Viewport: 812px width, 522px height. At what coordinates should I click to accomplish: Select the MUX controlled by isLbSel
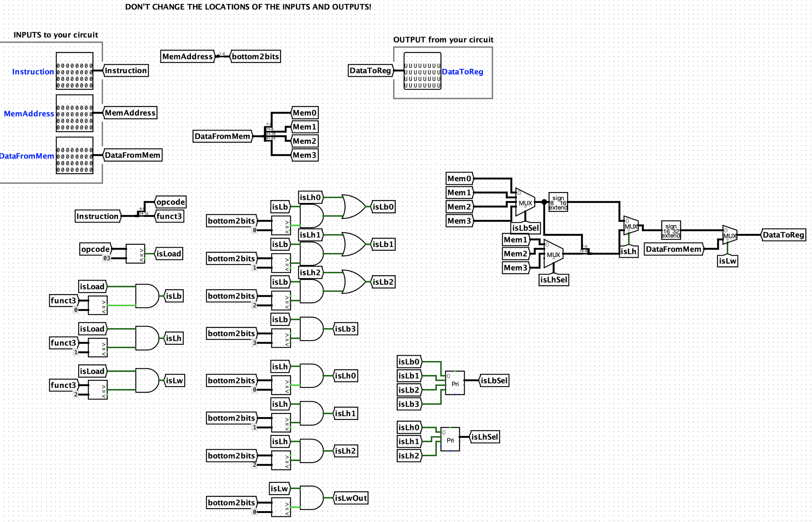[x=525, y=202]
